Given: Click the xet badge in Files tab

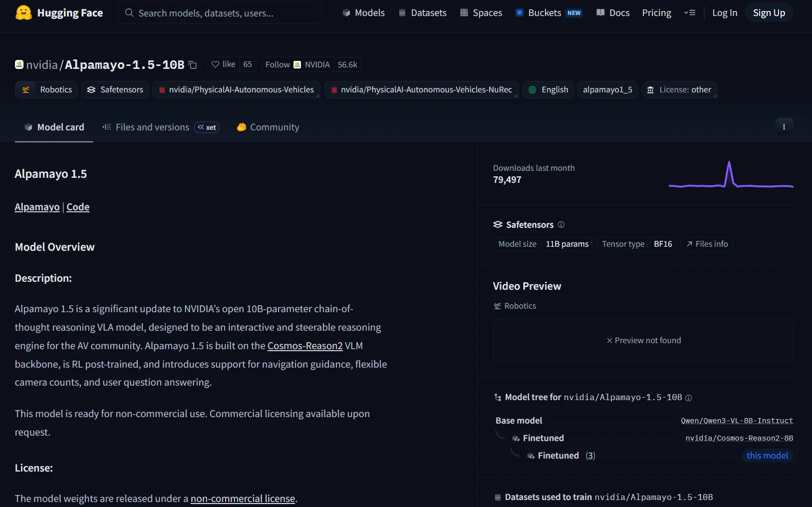Looking at the screenshot, I should pyautogui.click(x=207, y=127).
